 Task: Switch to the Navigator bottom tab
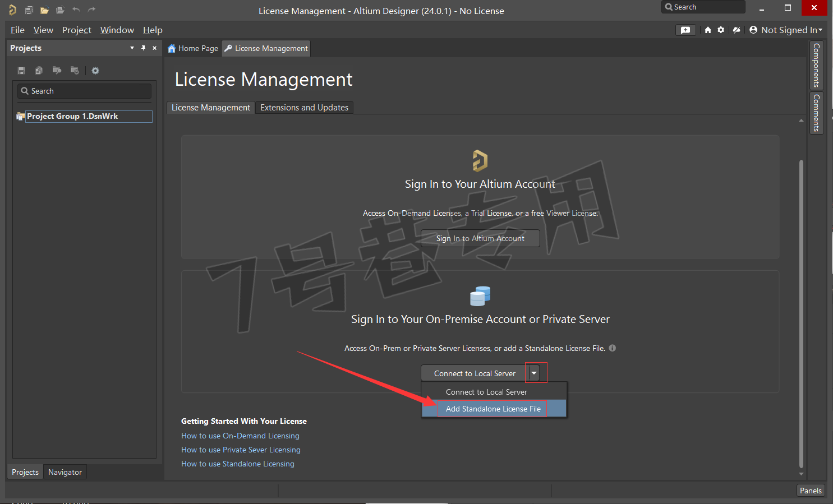(65, 472)
